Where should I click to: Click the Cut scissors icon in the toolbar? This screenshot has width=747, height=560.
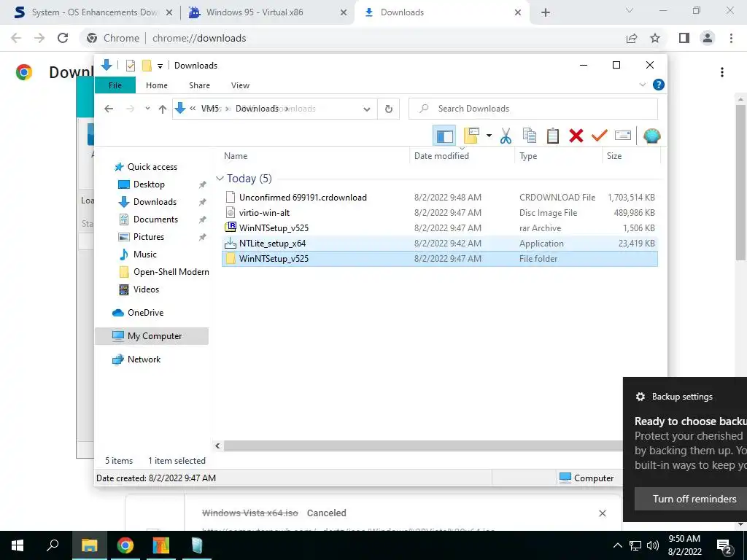[x=506, y=136]
